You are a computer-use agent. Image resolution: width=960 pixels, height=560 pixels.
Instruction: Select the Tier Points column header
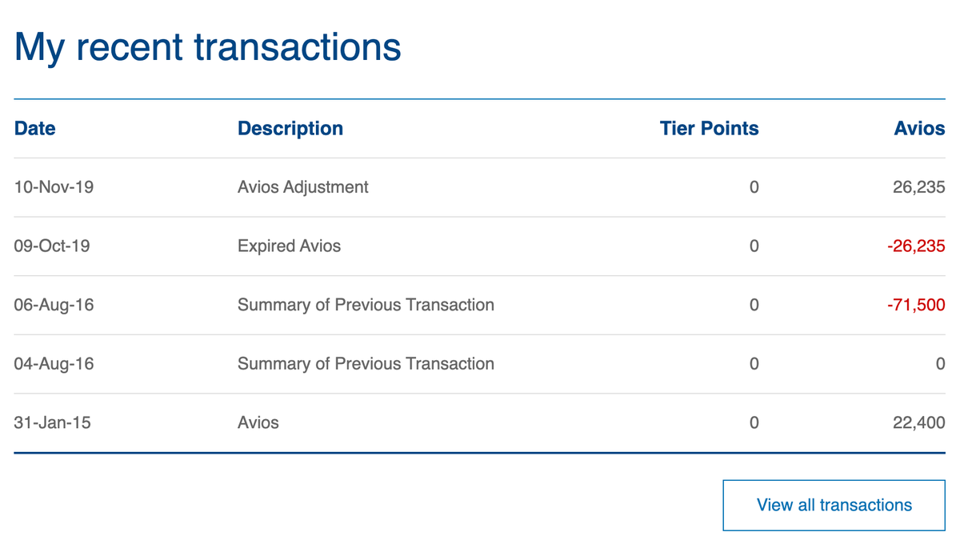pyautogui.click(x=709, y=129)
